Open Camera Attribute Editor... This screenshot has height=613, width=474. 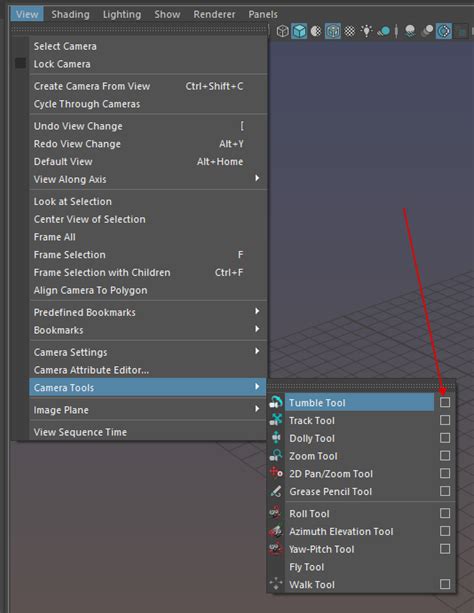click(148, 370)
